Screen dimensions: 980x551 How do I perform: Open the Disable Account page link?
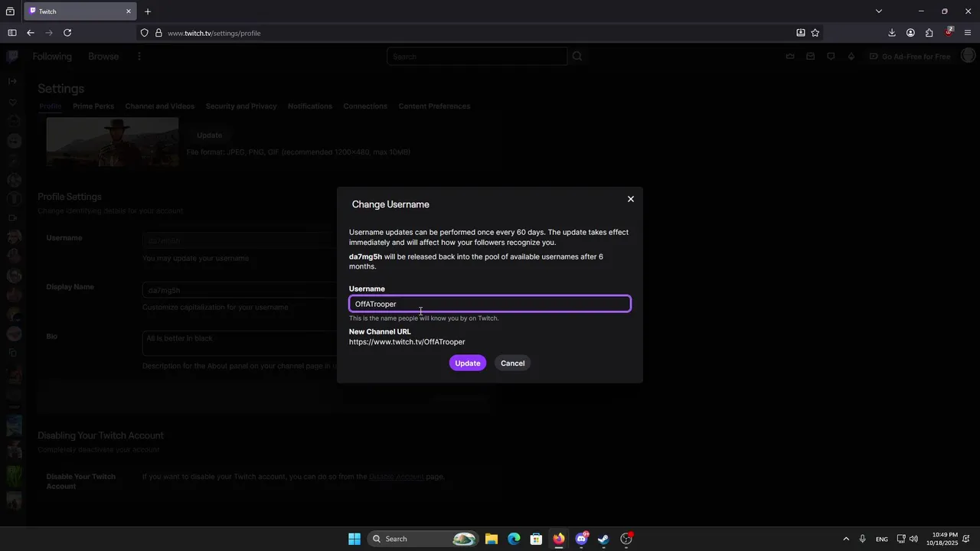pyautogui.click(x=396, y=477)
